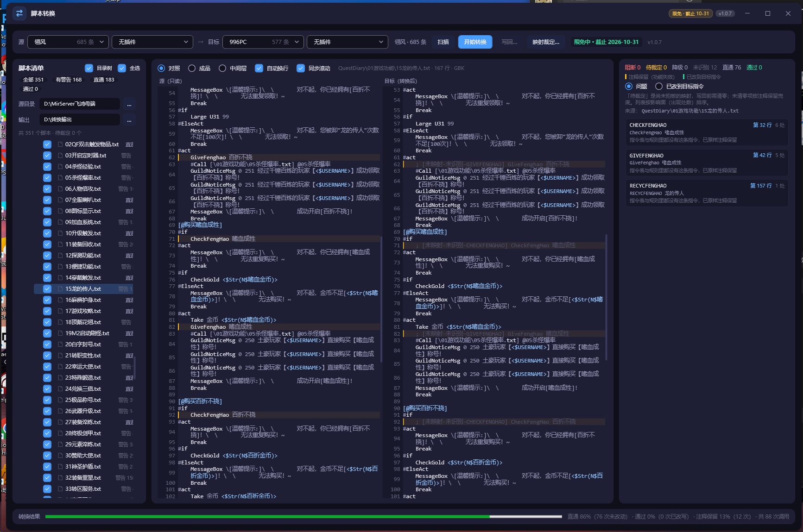Image resolution: width=803 pixels, height=532 pixels.
Task: Open the source plugin dropdown 无插件
Action: point(152,42)
